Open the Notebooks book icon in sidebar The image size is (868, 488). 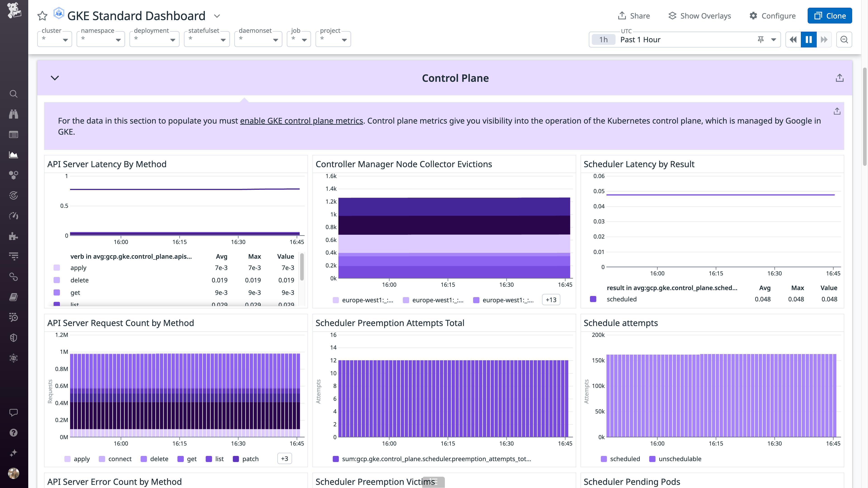coord(14,297)
